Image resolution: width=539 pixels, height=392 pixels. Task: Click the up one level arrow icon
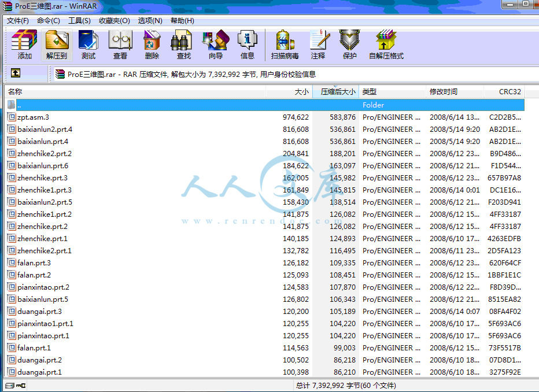pyautogui.click(x=16, y=73)
